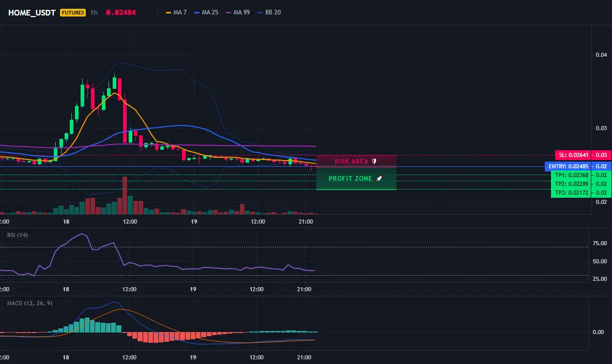Click the yellow FUTURES badge
612x364 pixels.
(72, 12)
